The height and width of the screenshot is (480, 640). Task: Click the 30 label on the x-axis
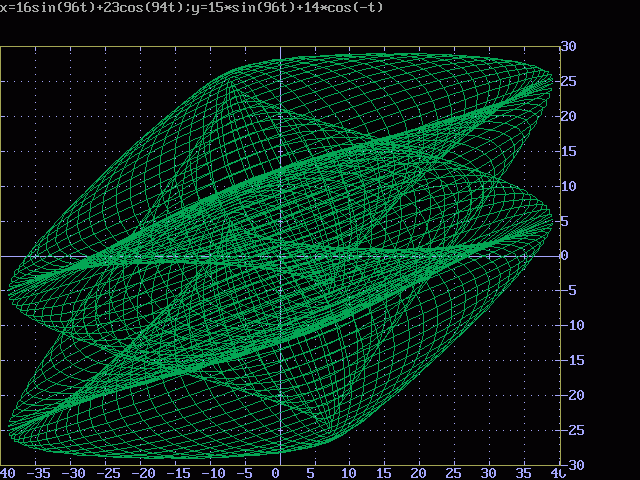(488, 473)
